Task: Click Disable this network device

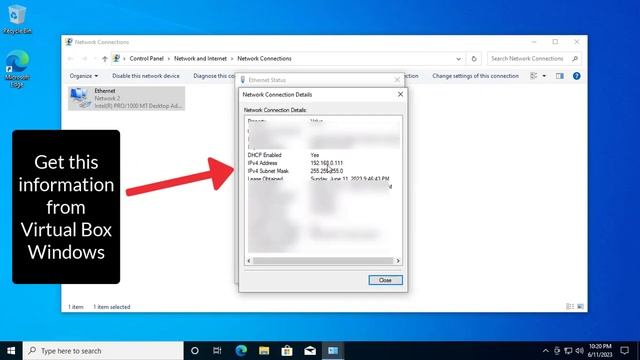Action: pyautogui.click(x=146, y=76)
